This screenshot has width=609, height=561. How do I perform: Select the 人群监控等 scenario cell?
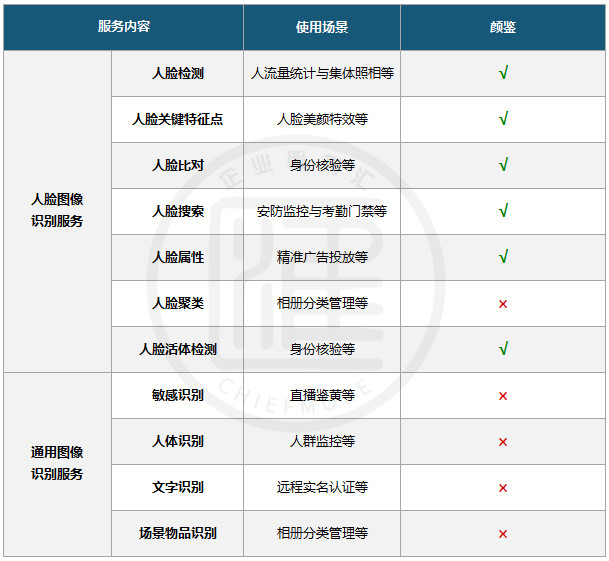coord(322,441)
